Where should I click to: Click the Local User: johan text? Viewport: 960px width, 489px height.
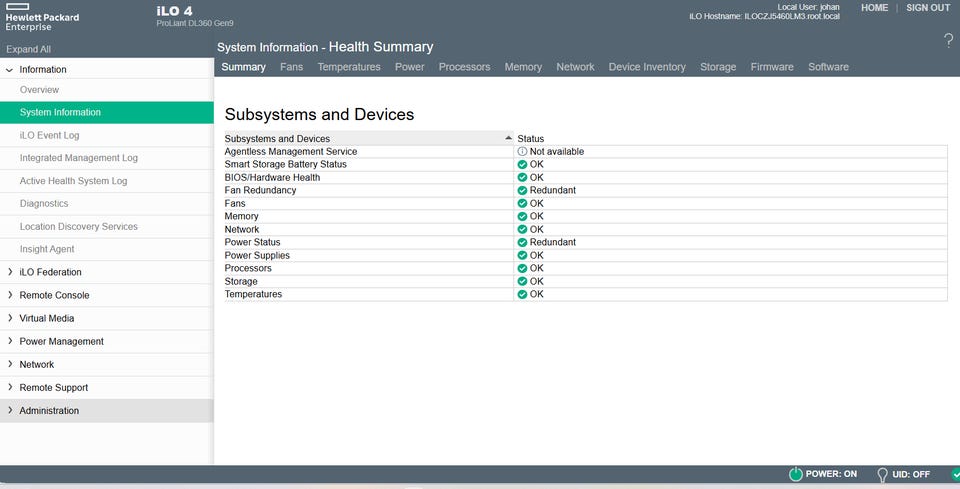(x=808, y=7)
